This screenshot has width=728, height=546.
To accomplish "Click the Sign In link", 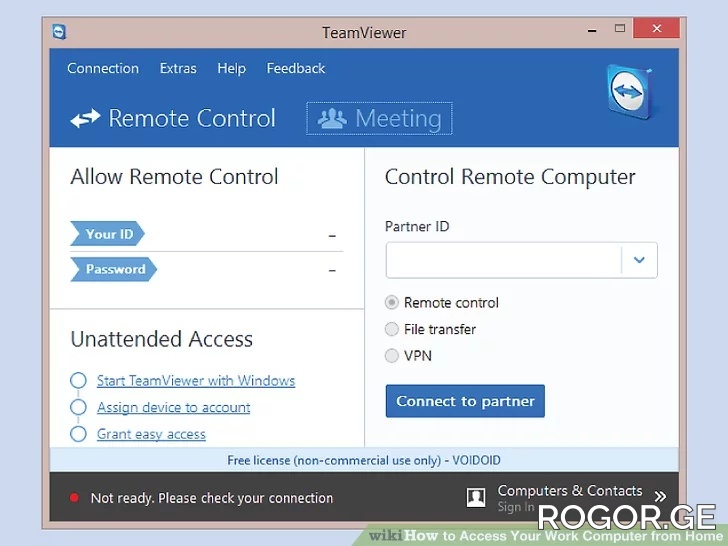I will [516, 507].
